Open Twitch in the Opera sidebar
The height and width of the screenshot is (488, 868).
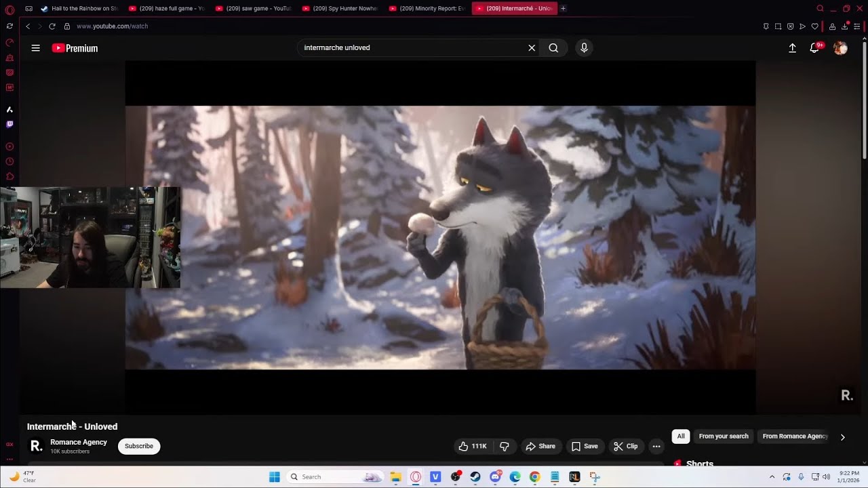[x=9, y=124]
